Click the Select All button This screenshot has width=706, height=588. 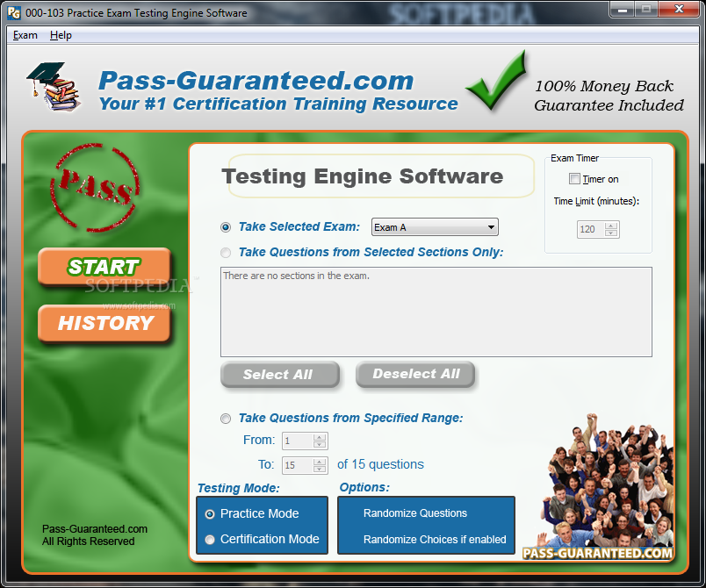pyautogui.click(x=279, y=374)
